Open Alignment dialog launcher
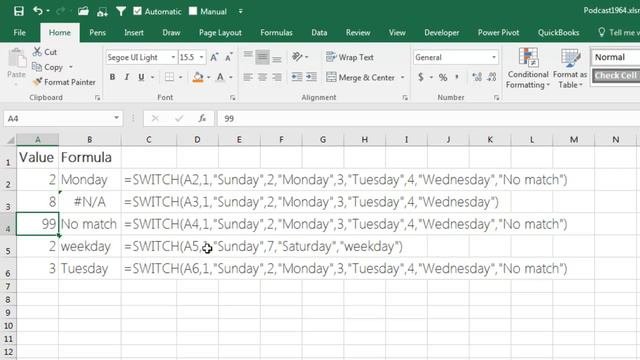The image size is (640, 360). pos(404,98)
